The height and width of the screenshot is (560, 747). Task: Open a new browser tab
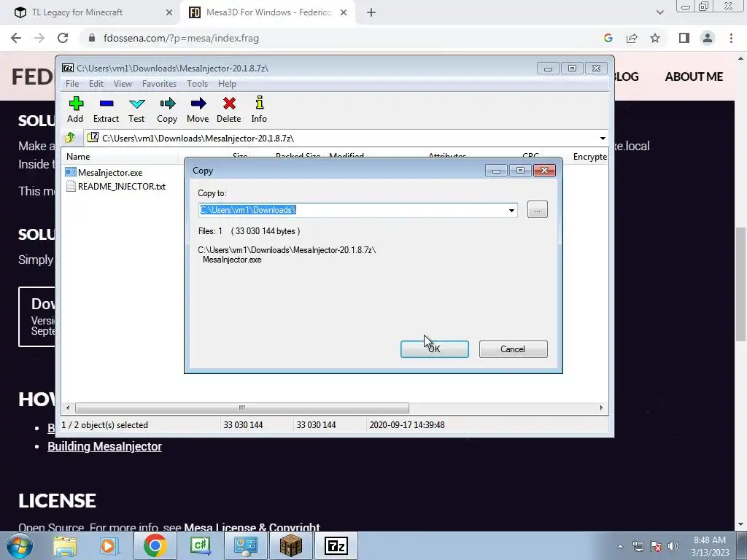click(x=371, y=13)
